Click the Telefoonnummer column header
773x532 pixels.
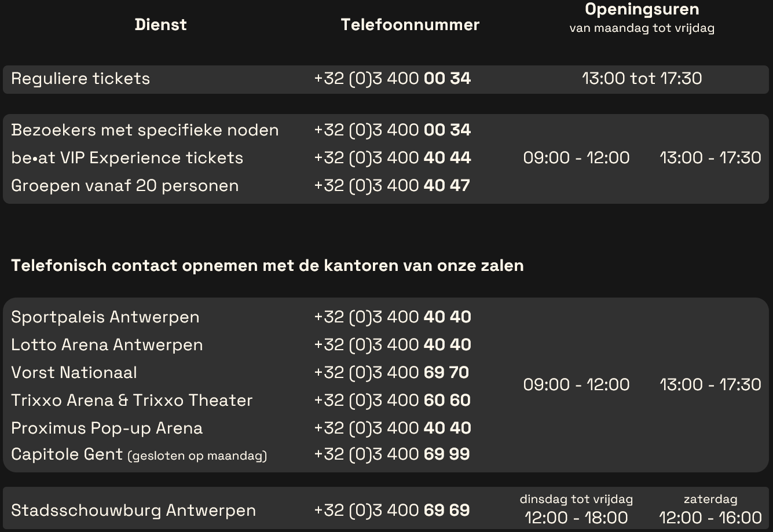pos(410,25)
